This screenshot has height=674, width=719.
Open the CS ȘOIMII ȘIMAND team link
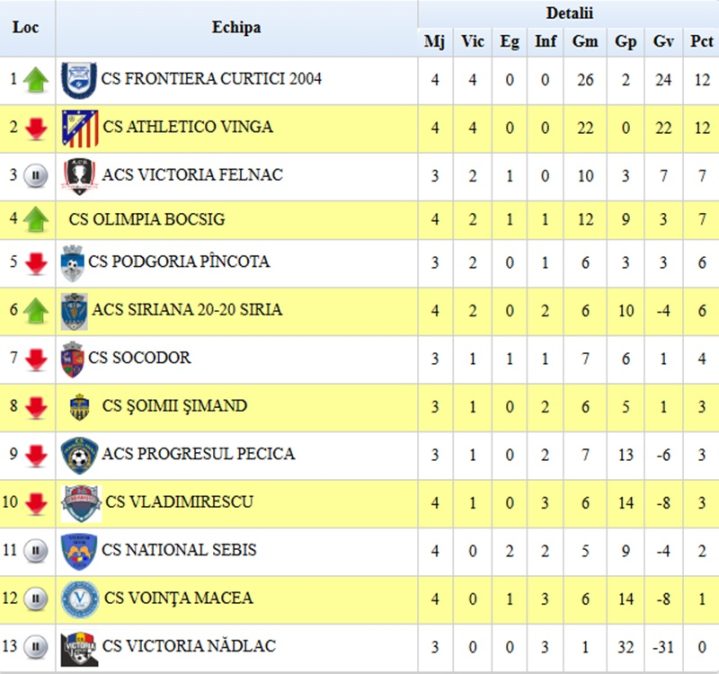click(x=175, y=406)
